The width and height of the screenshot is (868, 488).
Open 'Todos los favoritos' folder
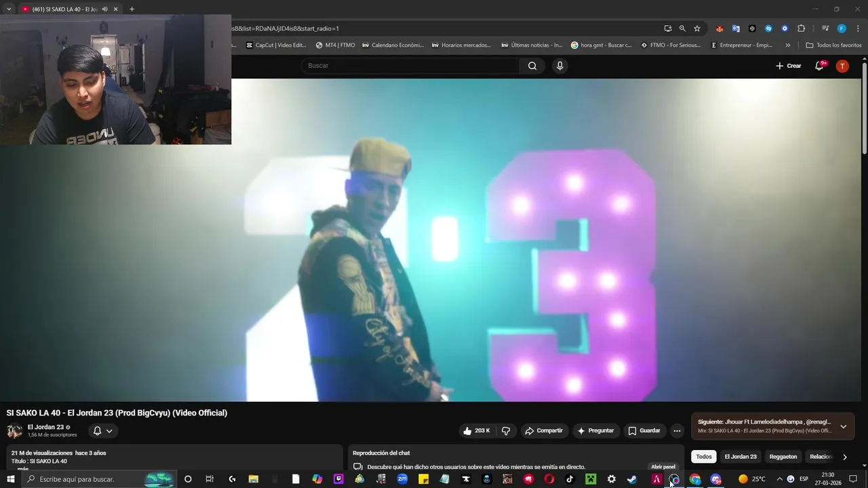[833, 45]
